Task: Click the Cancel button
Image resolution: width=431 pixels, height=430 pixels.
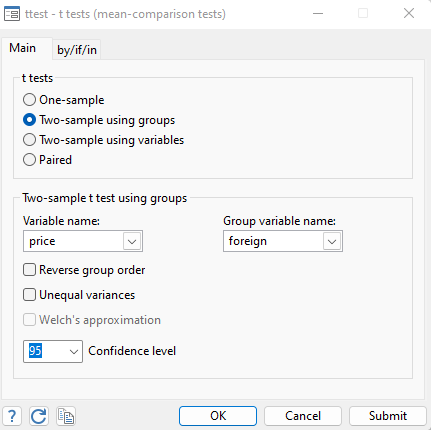Action: coord(303,416)
